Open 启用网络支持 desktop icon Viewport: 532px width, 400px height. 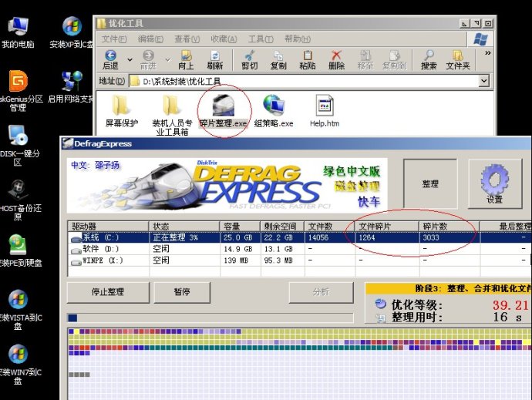tap(71, 86)
